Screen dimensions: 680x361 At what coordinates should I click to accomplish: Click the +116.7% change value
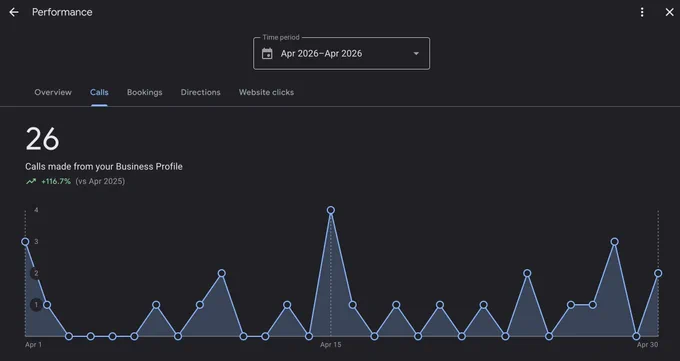(x=56, y=181)
